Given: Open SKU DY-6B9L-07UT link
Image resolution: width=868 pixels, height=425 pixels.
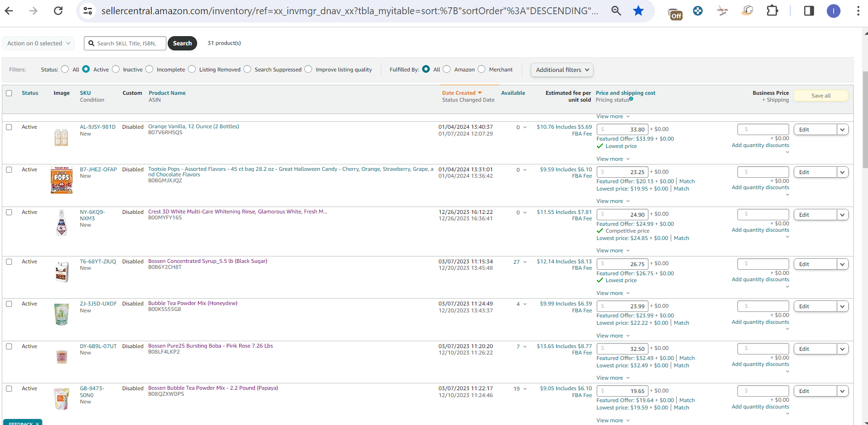Looking at the screenshot, I should click(x=98, y=346).
